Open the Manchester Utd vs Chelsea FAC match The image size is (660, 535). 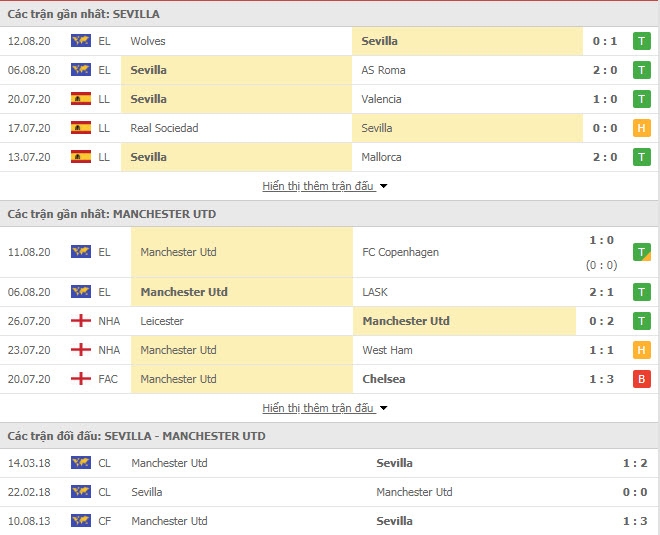click(x=330, y=379)
